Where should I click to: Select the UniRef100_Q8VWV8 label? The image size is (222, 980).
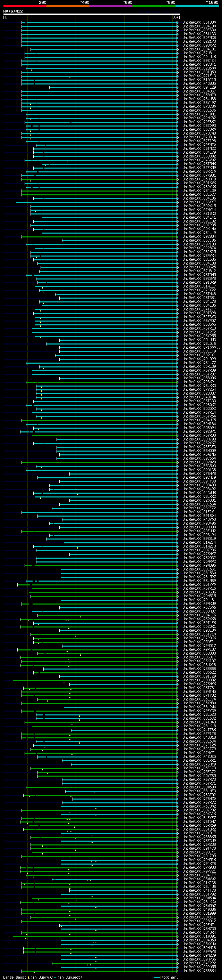(x=199, y=462)
